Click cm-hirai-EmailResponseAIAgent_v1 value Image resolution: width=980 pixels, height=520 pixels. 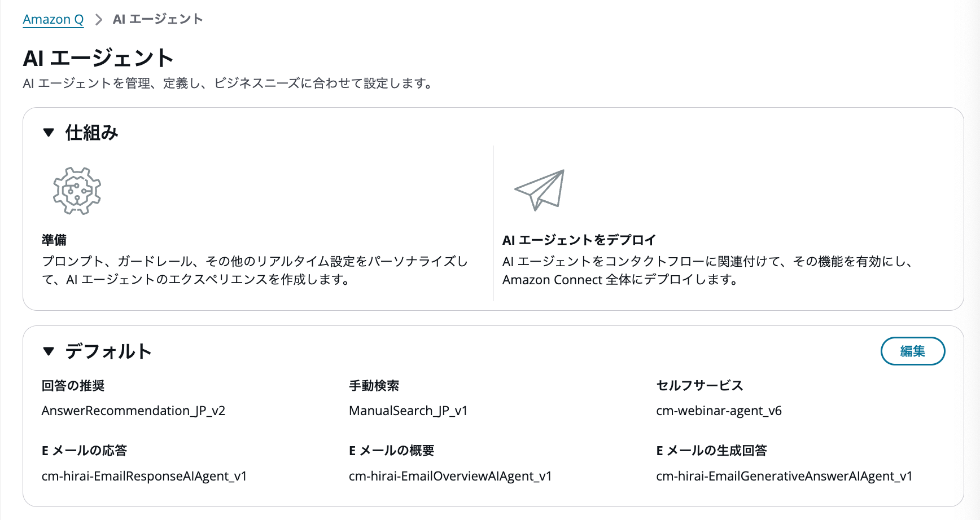coord(144,476)
